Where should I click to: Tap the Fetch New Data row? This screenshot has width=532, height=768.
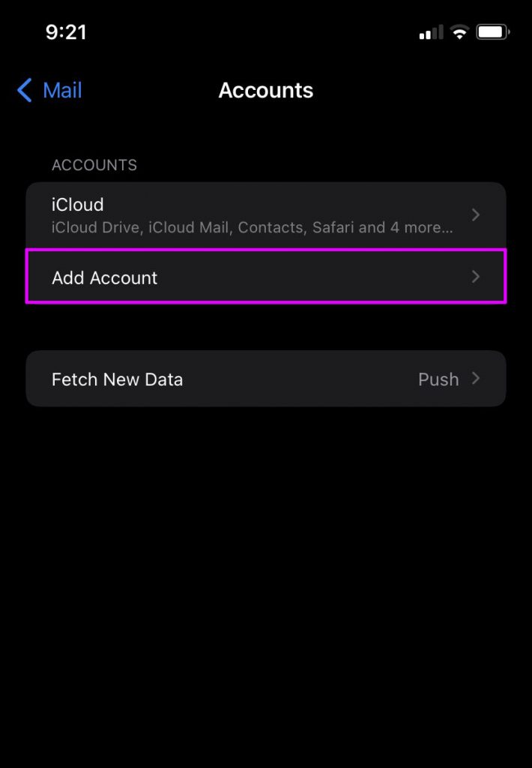(x=225, y=379)
